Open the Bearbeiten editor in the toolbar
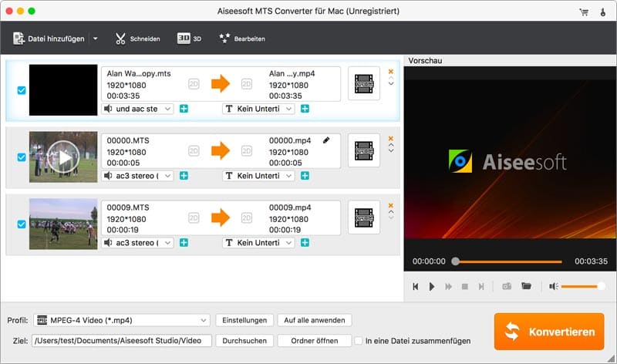The image size is (617, 364). [x=242, y=38]
